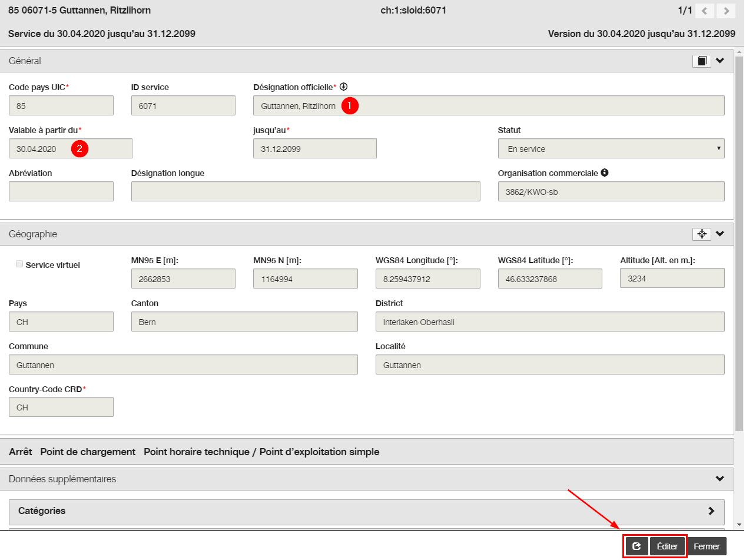Switch to Point de chargement tab
This screenshot has width=746, height=560.
click(88, 452)
